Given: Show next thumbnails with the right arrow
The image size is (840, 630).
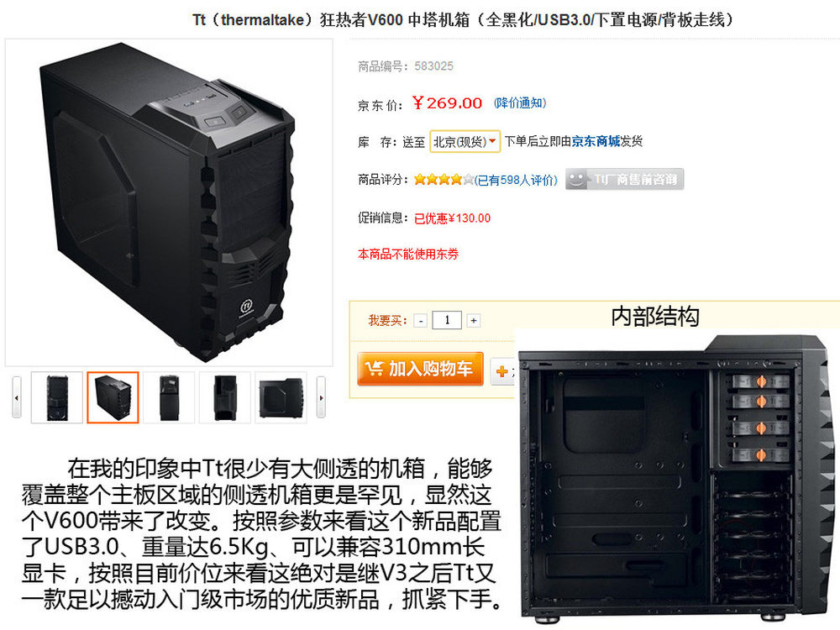Looking at the screenshot, I should coord(321,397).
